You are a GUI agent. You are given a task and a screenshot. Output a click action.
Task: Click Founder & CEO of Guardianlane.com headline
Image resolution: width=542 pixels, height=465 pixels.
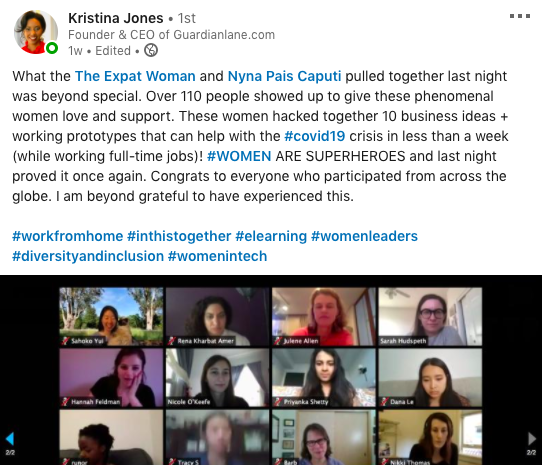click(171, 35)
